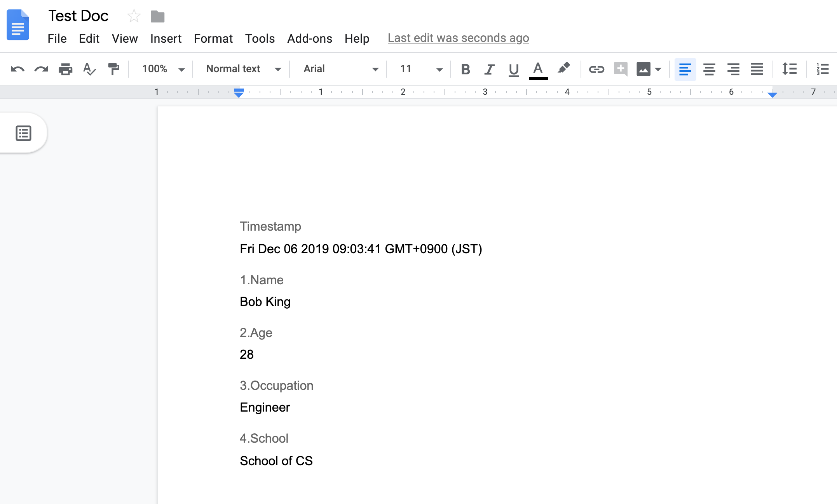Run spelling and grammar check icon

click(89, 69)
